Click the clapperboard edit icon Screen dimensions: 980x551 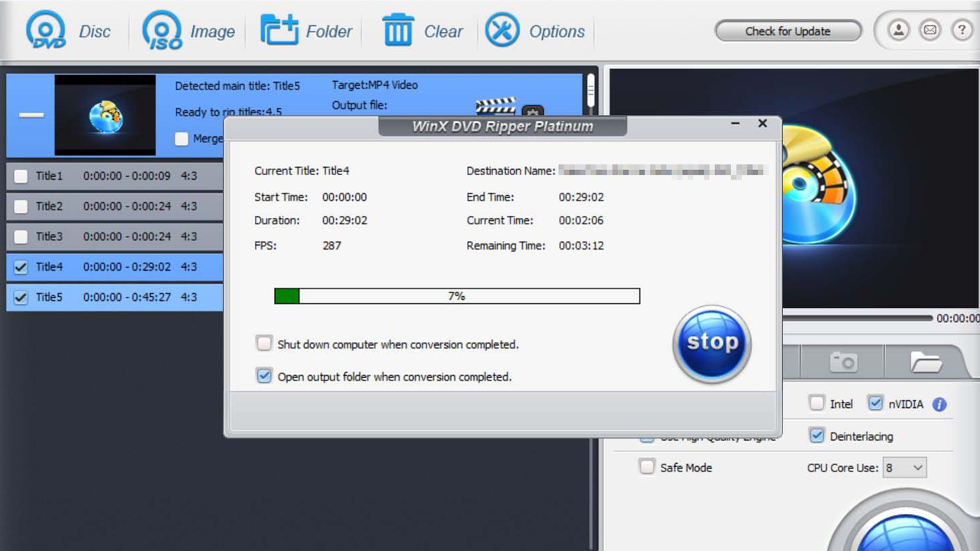[x=495, y=106]
